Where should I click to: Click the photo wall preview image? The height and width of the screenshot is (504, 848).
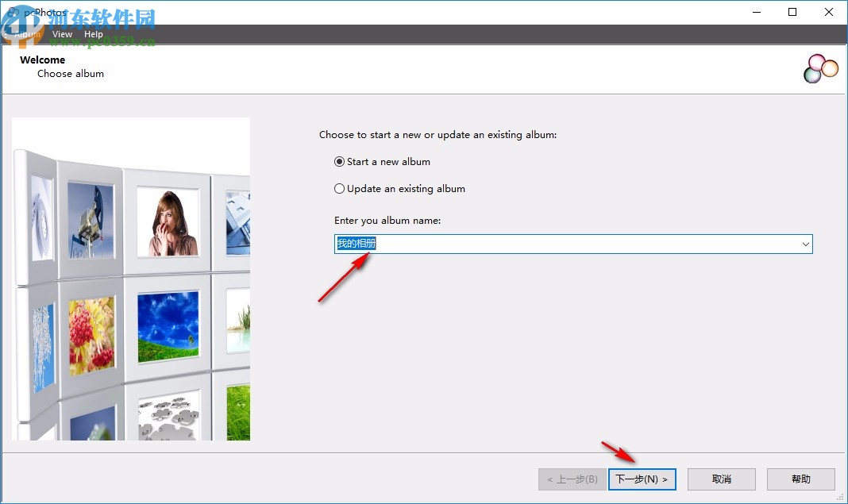[131, 279]
